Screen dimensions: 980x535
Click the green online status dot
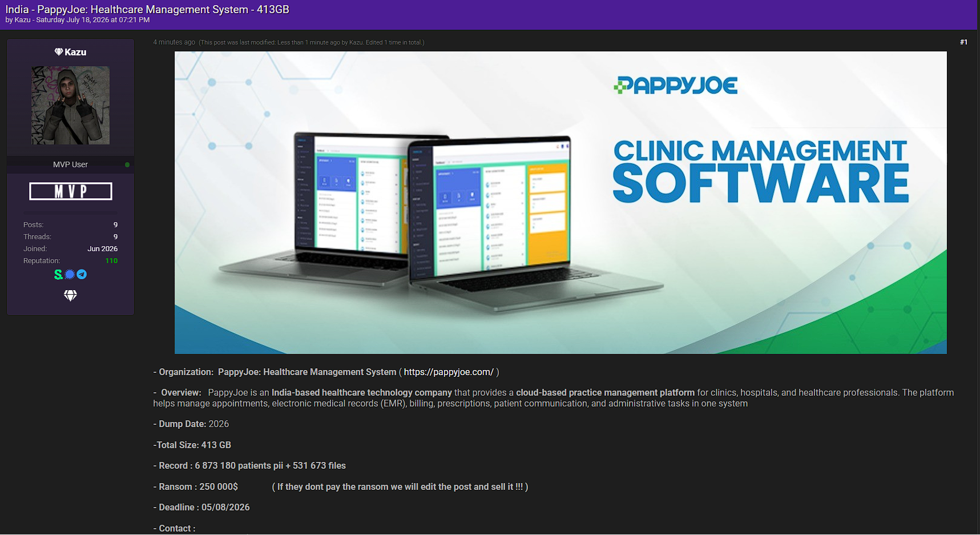tap(127, 164)
